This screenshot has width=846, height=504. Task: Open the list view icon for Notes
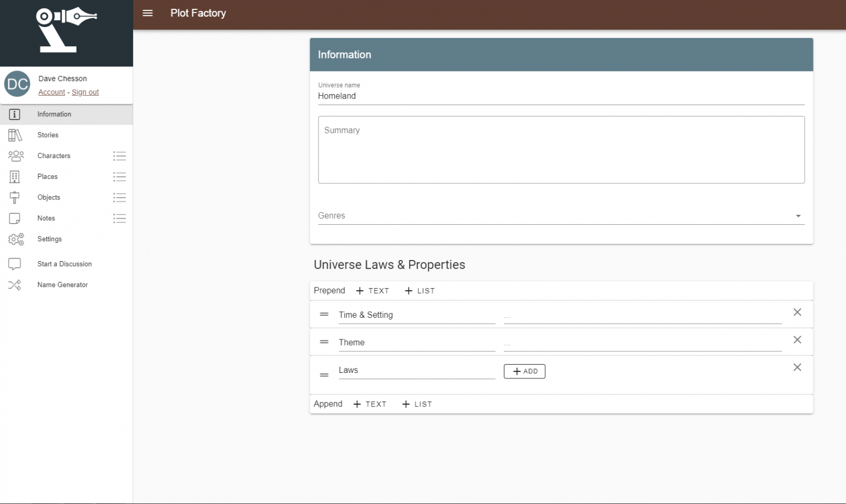pos(120,219)
